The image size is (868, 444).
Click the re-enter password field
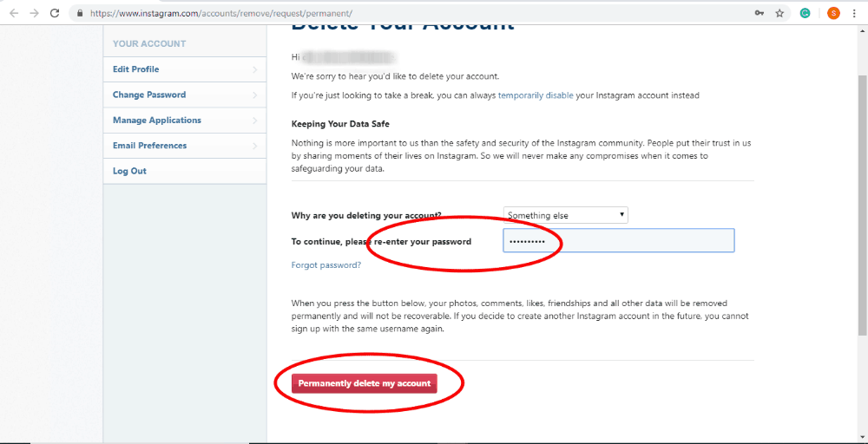tap(618, 240)
